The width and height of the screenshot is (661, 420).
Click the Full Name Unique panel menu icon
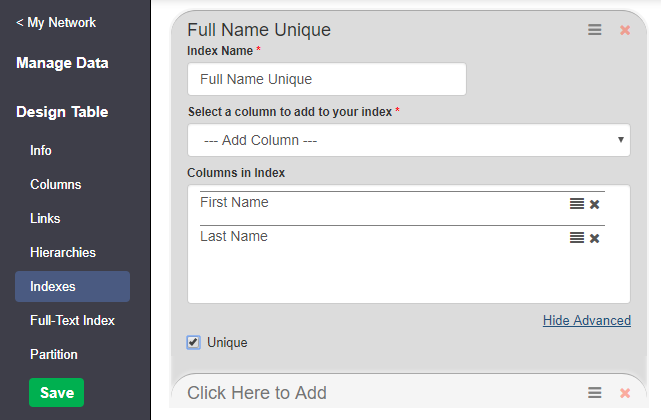pyautogui.click(x=595, y=30)
